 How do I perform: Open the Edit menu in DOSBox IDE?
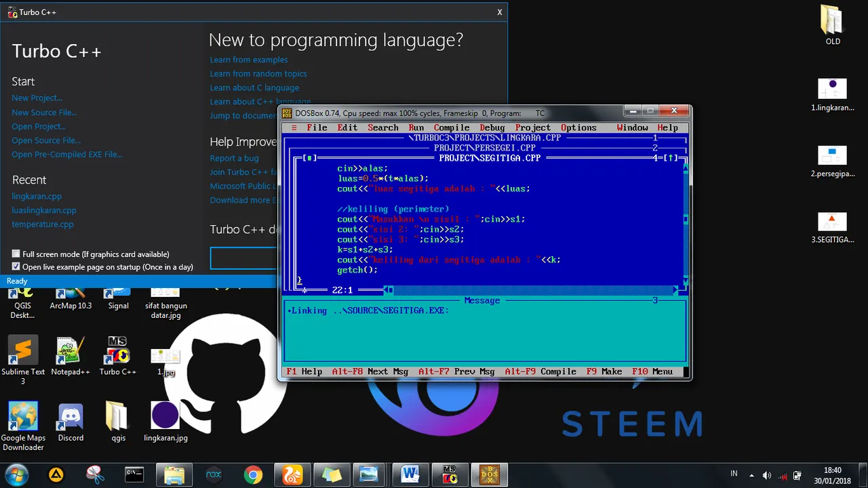347,127
